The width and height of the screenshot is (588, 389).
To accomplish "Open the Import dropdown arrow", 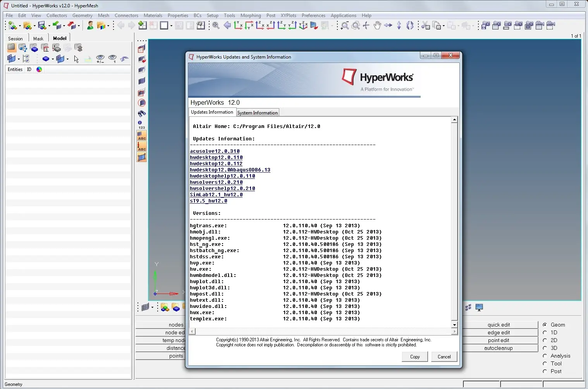I will (x=64, y=26).
